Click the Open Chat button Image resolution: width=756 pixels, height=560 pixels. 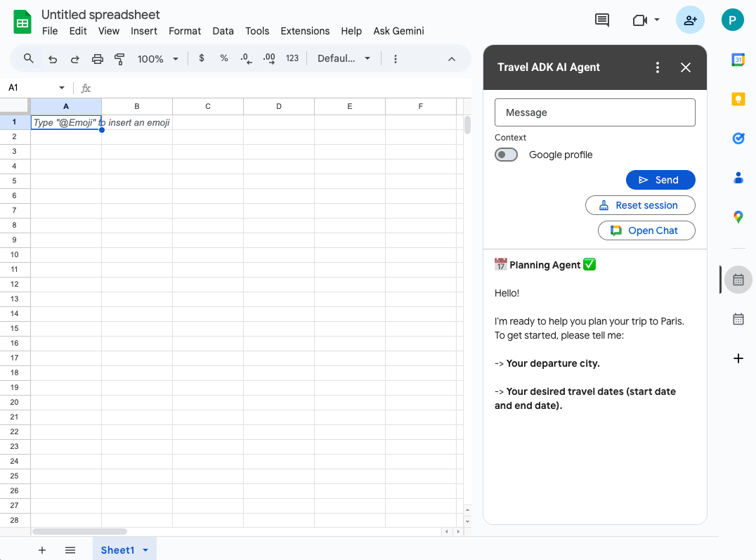646,230
